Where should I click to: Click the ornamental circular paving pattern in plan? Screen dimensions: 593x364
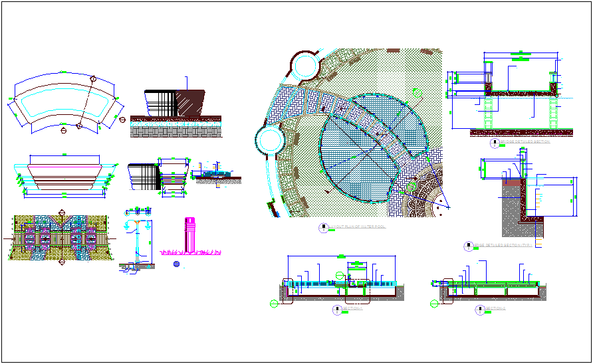[x=424, y=193]
